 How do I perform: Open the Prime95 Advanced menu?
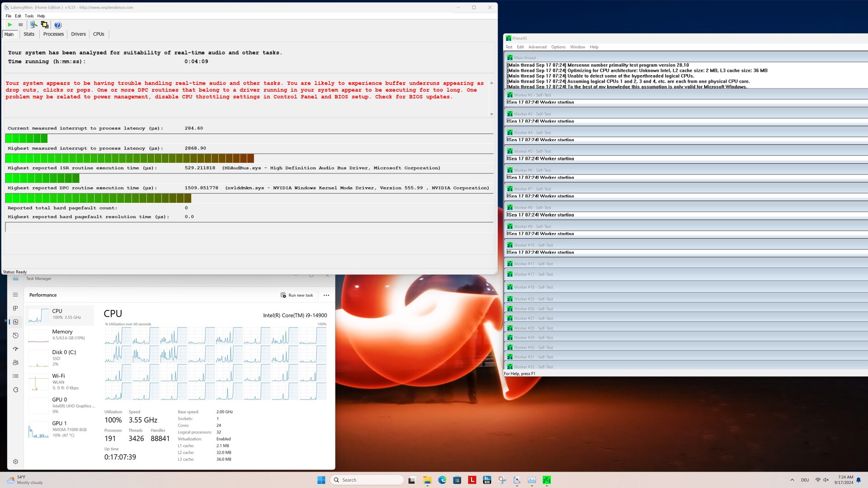pos(537,47)
